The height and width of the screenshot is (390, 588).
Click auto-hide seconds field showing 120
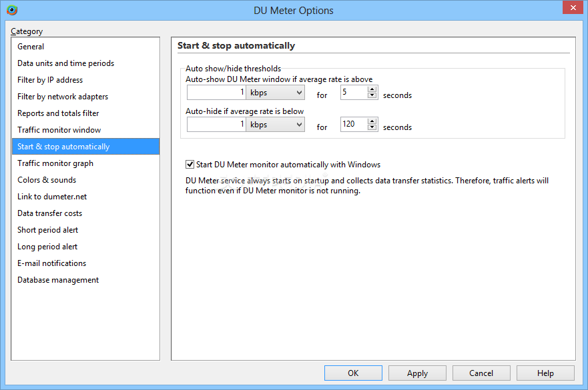coord(354,124)
